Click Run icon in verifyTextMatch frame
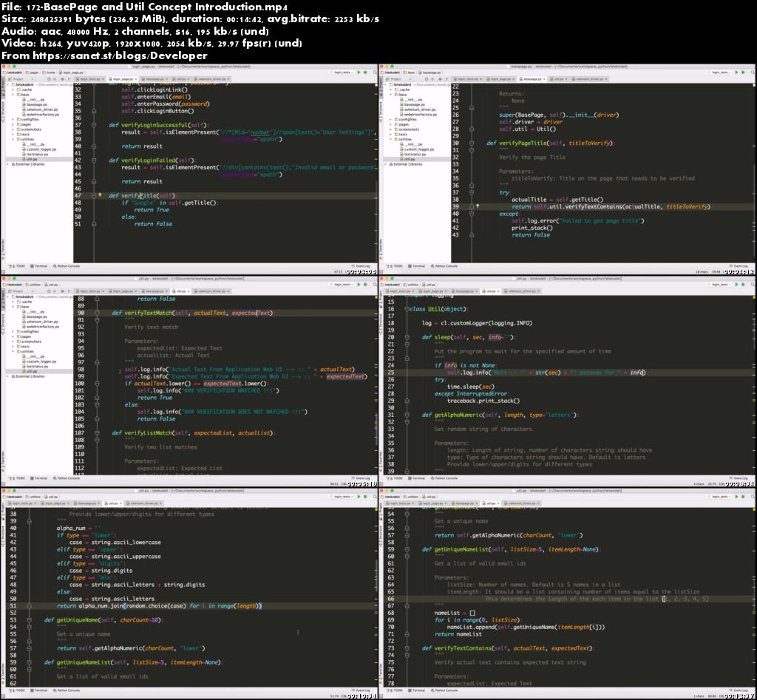757x700 pixels. point(359,285)
